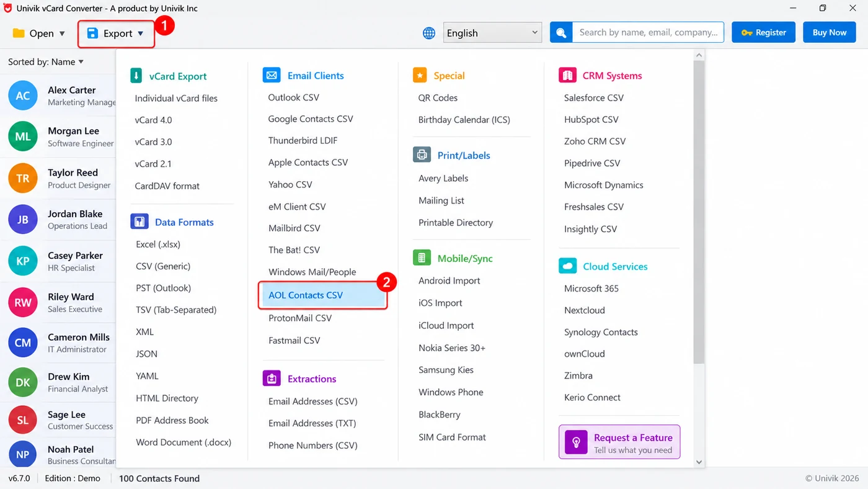Choose Word Document (.docx) format
This screenshot has height=489, width=868.
coord(184,442)
